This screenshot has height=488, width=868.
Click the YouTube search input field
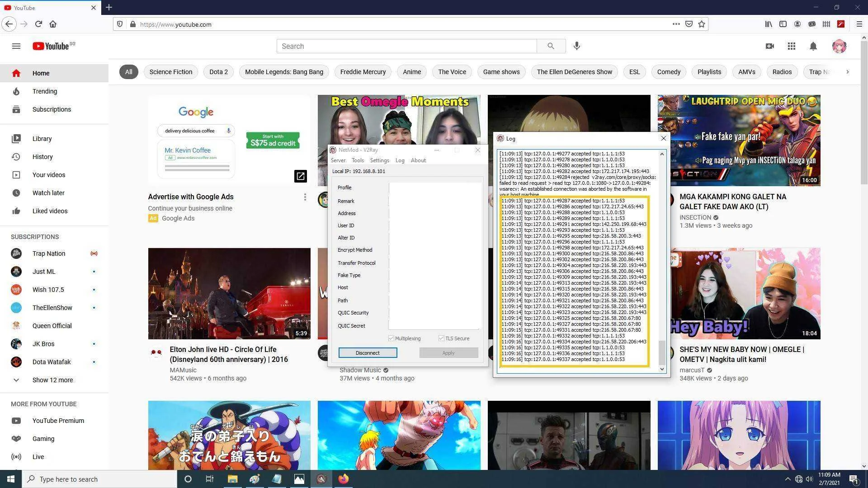(406, 46)
